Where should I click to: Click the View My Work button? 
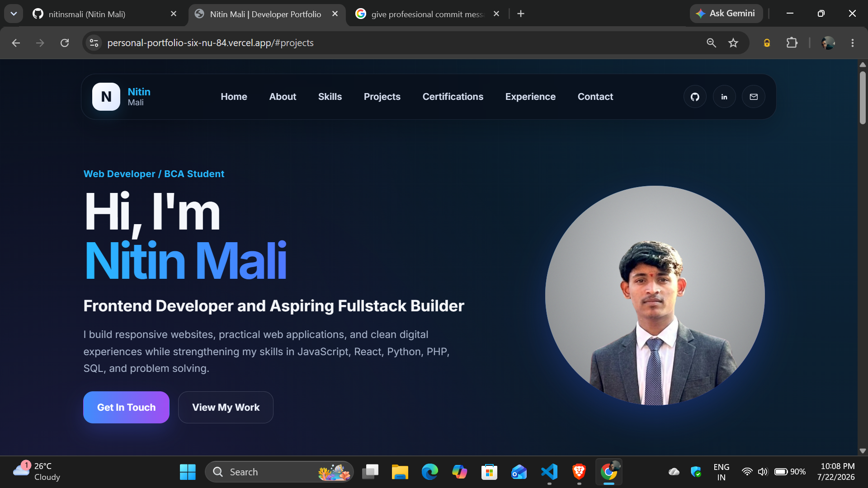point(226,407)
